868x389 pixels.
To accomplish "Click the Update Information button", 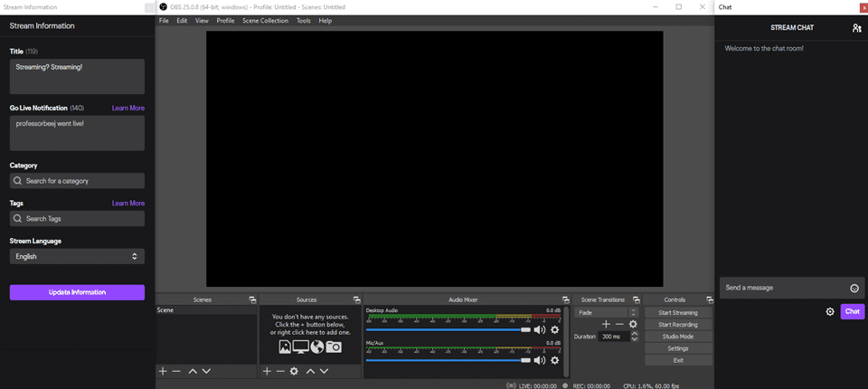I will point(77,292).
